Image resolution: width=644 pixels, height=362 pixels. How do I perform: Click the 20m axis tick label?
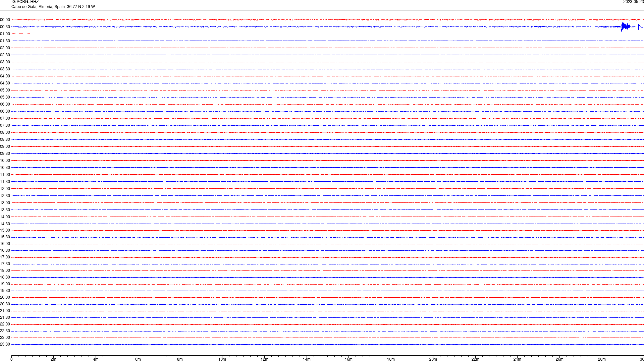pos(433,359)
